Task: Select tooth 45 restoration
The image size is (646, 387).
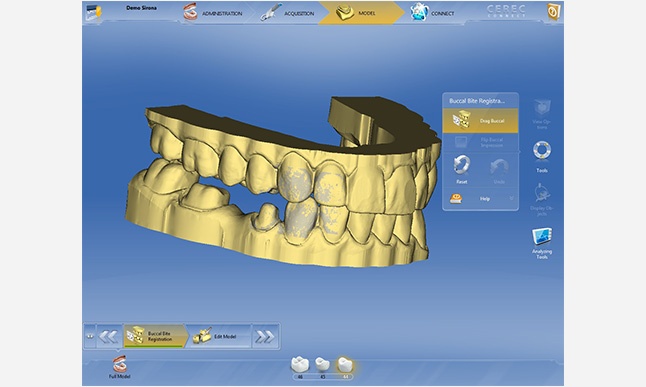Action: [x=322, y=365]
